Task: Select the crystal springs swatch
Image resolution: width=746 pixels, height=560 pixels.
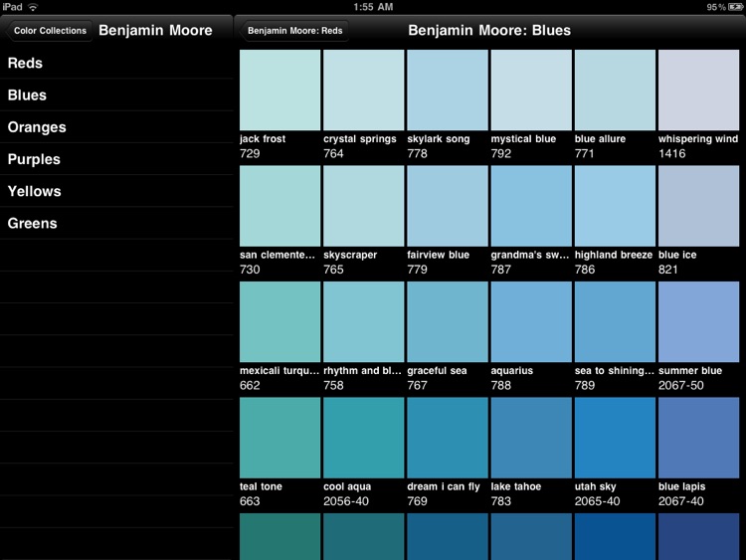Action: (363, 90)
